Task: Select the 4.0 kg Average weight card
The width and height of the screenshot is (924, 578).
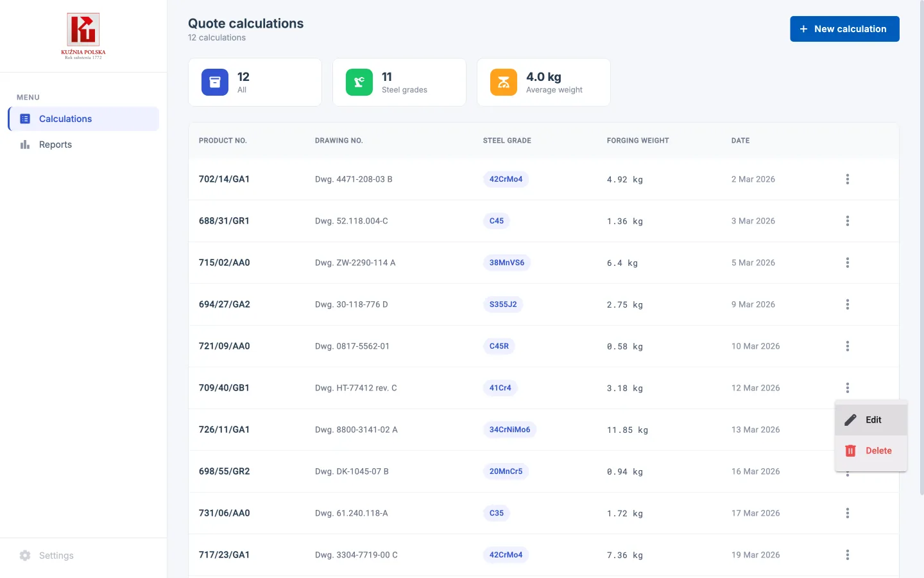Action: coord(543,82)
